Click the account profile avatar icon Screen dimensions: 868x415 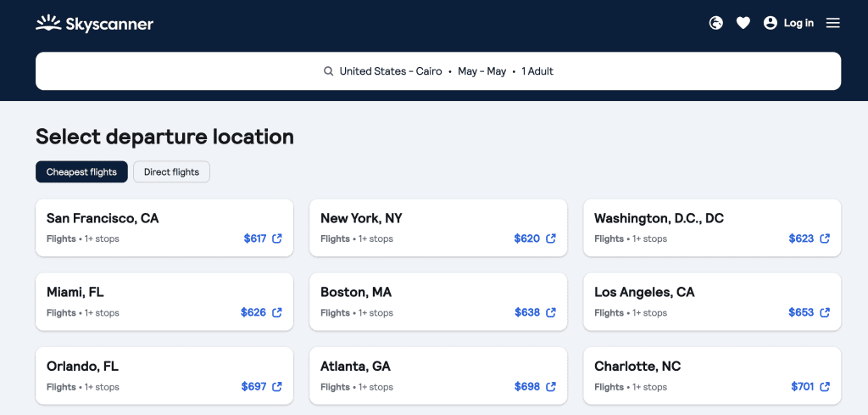(770, 23)
